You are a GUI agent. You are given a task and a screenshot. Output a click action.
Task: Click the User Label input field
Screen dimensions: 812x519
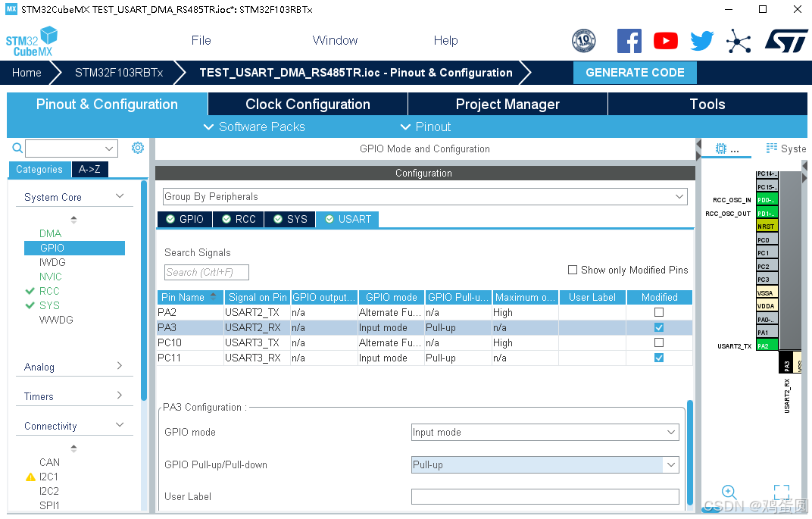pyautogui.click(x=545, y=497)
